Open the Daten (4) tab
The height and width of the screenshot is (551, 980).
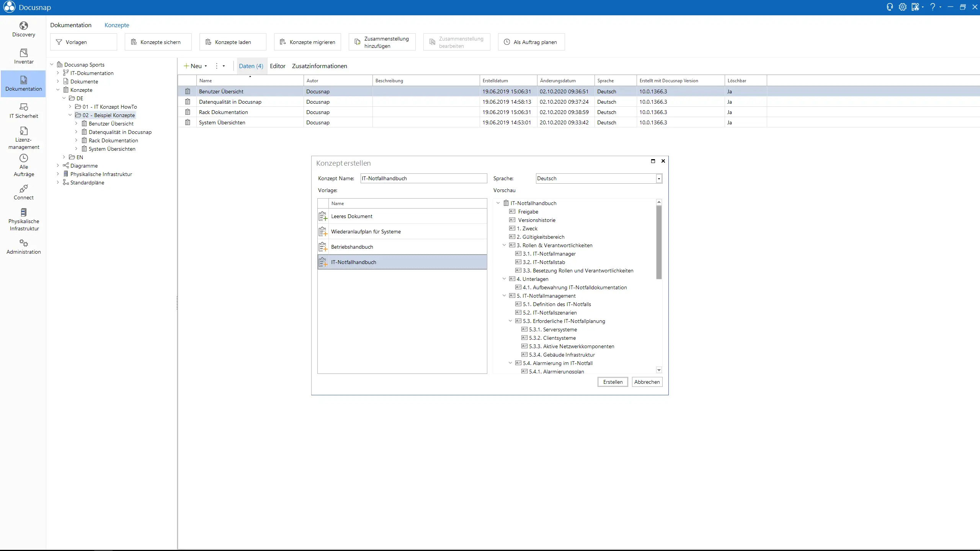click(x=251, y=66)
